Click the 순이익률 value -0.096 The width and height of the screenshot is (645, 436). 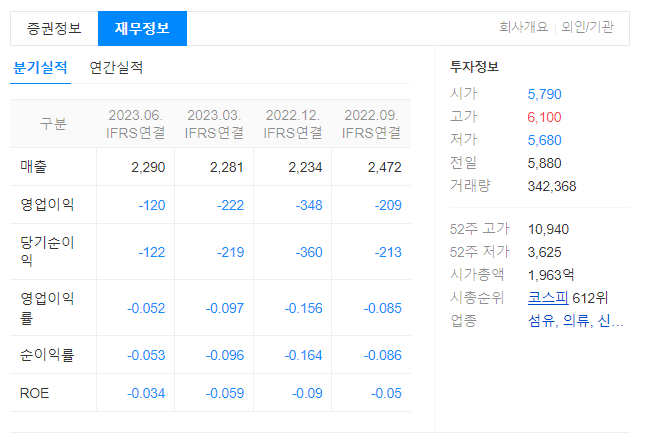click(225, 355)
